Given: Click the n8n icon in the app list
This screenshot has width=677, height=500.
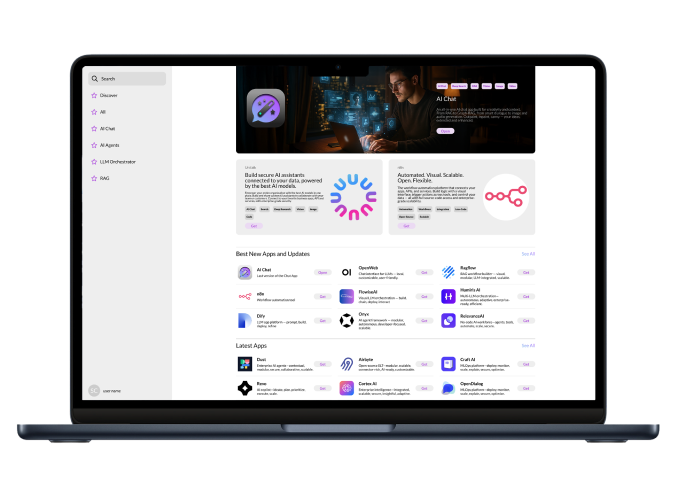Looking at the screenshot, I should [x=245, y=297].
